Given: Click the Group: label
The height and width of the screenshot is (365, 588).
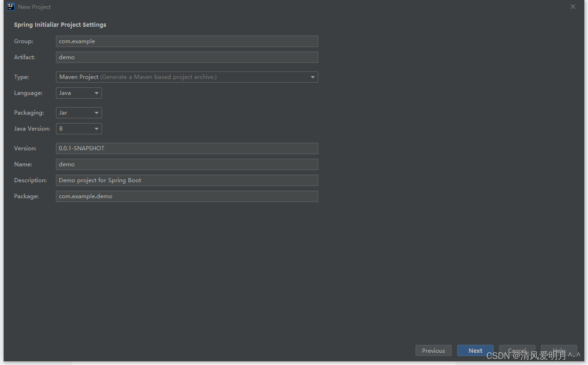Looking at the screenshot, I should point(24,41).
